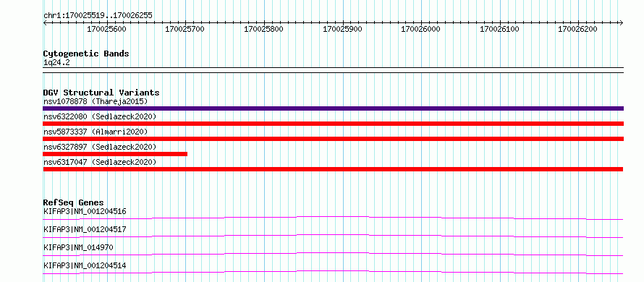Open KIFAP3|NM_014970 transcript label
644x282 pixels.
point(78,247)
